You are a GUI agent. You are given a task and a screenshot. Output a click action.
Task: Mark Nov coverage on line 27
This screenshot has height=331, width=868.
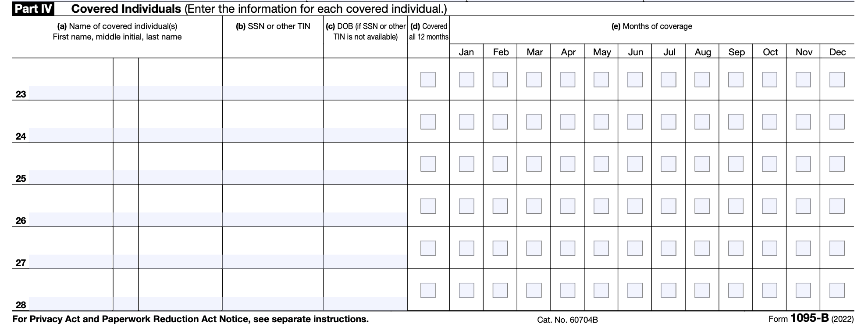click(x=803, y=248)
